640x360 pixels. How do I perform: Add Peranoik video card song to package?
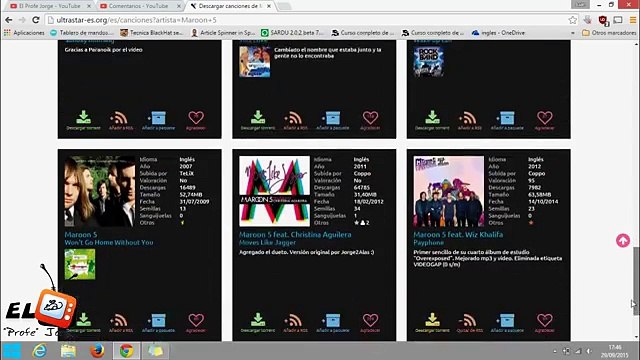[158, 120]
